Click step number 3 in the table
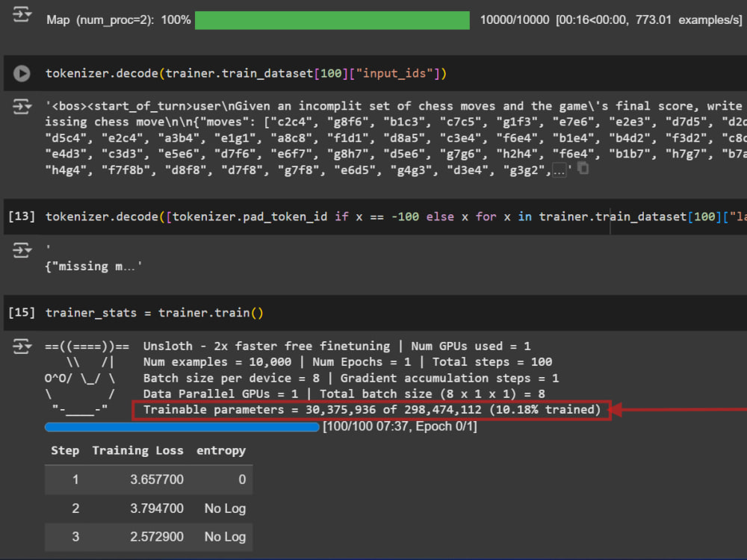 75,537
